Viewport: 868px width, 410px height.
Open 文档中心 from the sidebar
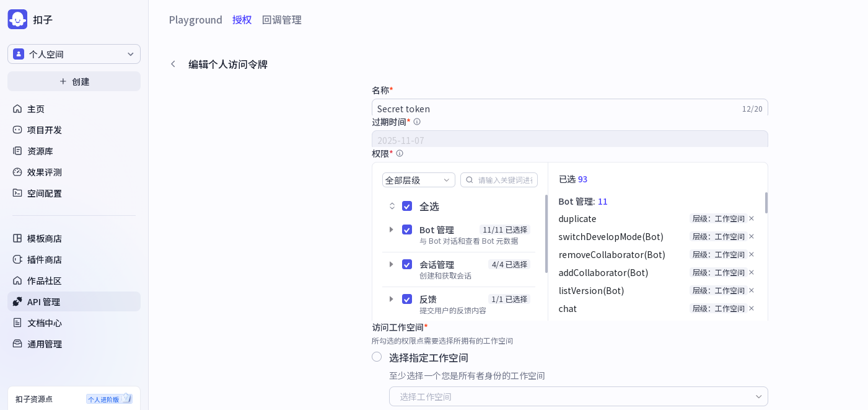[x=45, y=323]
